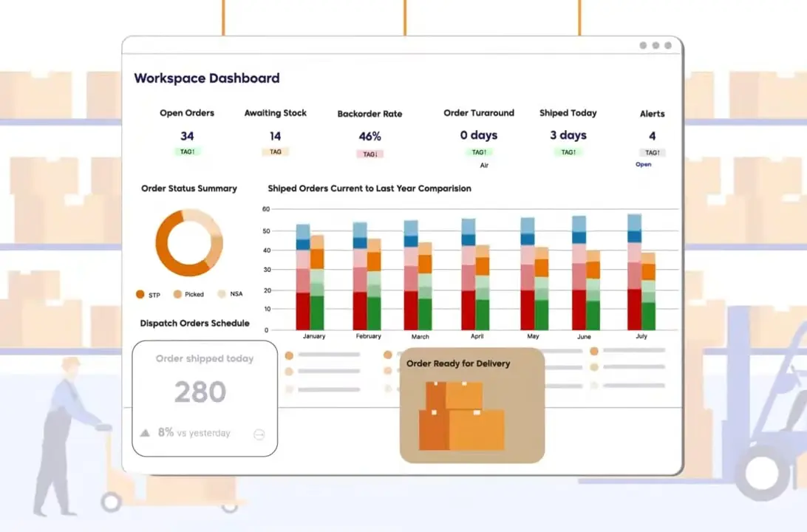Click the window options dots in the title bar
The image size is (807, 532).
coord(656,45)
